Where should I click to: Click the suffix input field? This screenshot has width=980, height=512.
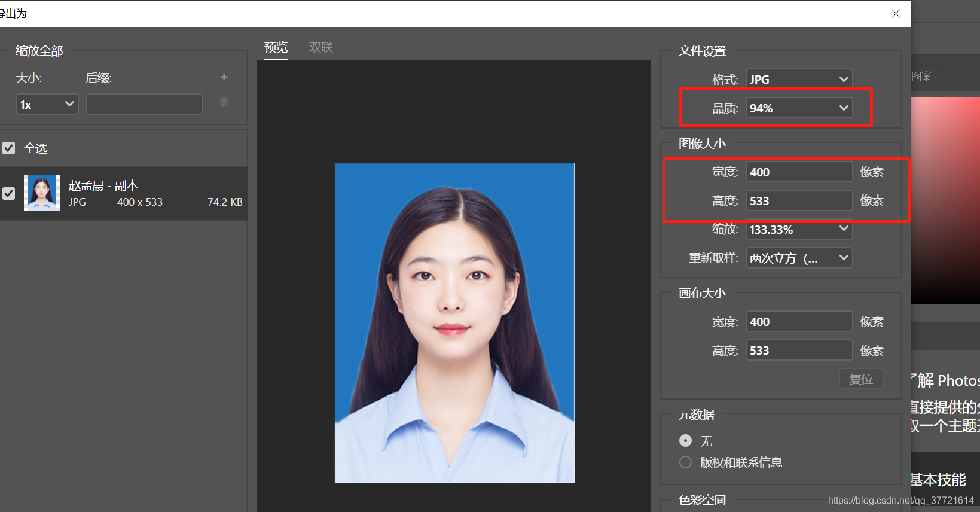[144, 104]
